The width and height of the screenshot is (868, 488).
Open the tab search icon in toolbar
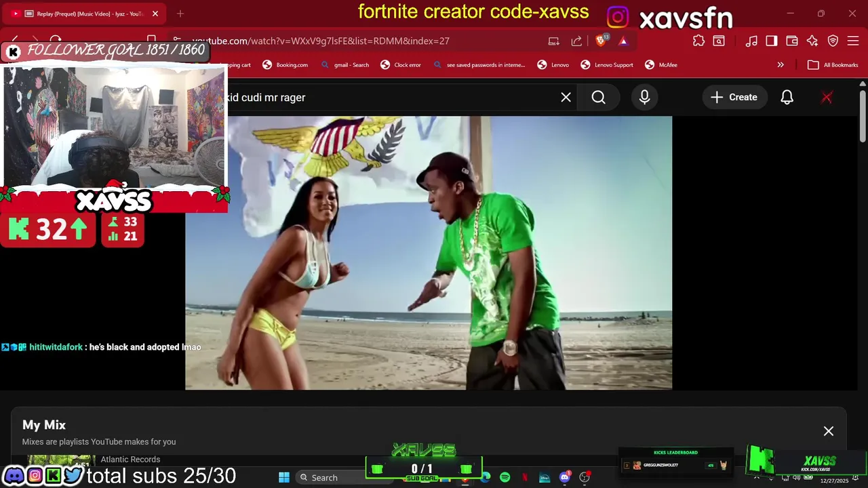click(719, 41)
